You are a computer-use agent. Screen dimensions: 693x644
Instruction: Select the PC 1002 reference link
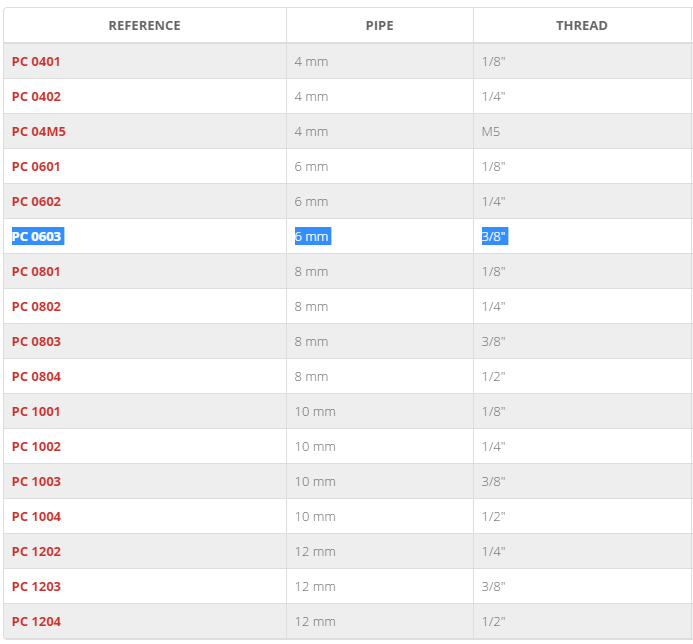click(36, 446)
